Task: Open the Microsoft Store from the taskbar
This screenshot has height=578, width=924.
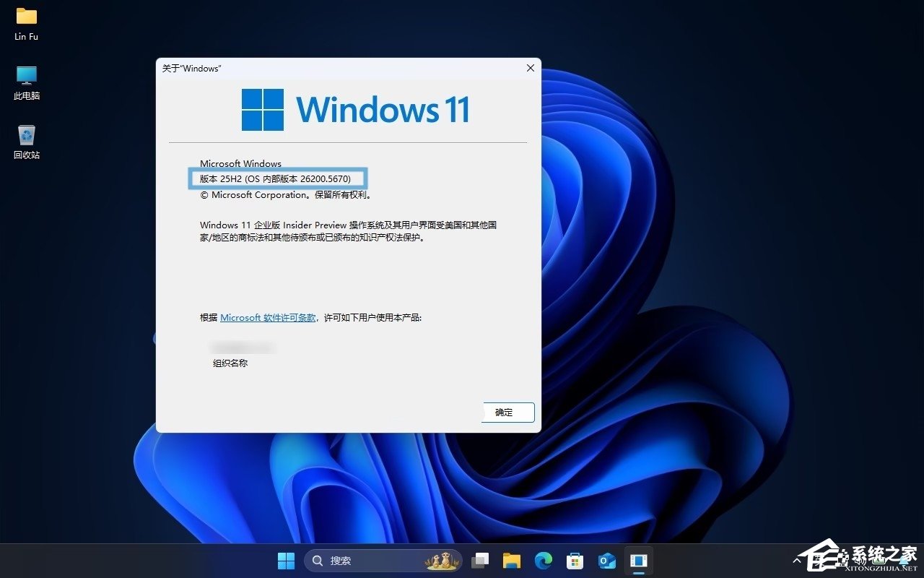Action: click(575, 560)
